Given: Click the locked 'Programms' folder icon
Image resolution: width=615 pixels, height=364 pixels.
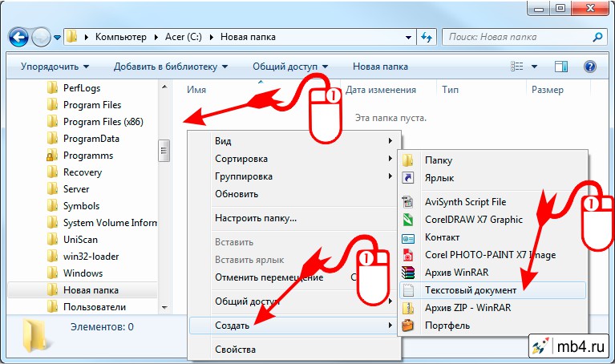Looking at the screenshot, I should (x=52, y=156).
